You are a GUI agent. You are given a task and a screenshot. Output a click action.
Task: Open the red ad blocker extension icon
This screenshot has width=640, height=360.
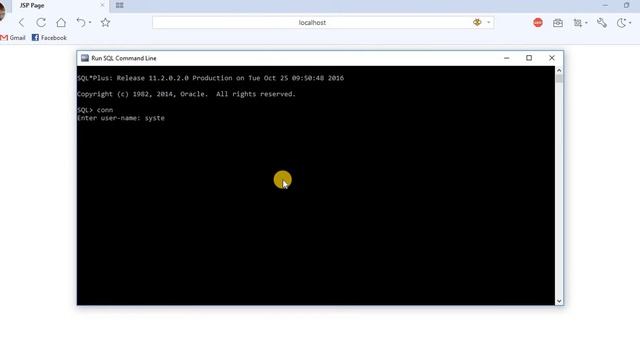coord(538,23)
